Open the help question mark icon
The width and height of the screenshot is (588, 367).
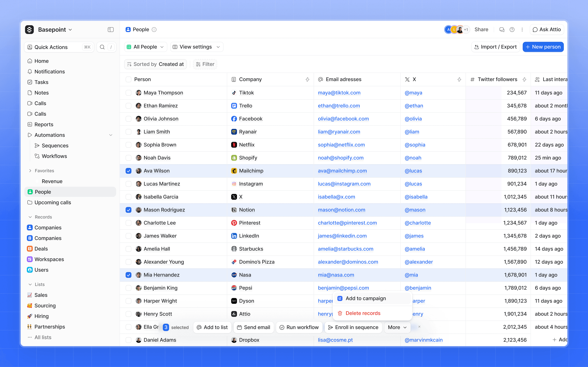[x=512, y=30]
